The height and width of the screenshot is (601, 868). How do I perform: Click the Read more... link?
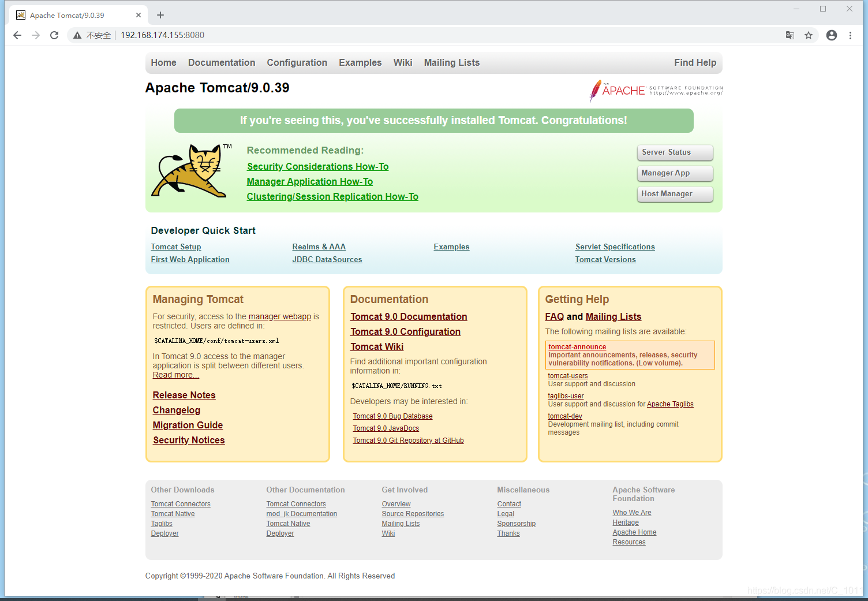(x=176, y=375)
